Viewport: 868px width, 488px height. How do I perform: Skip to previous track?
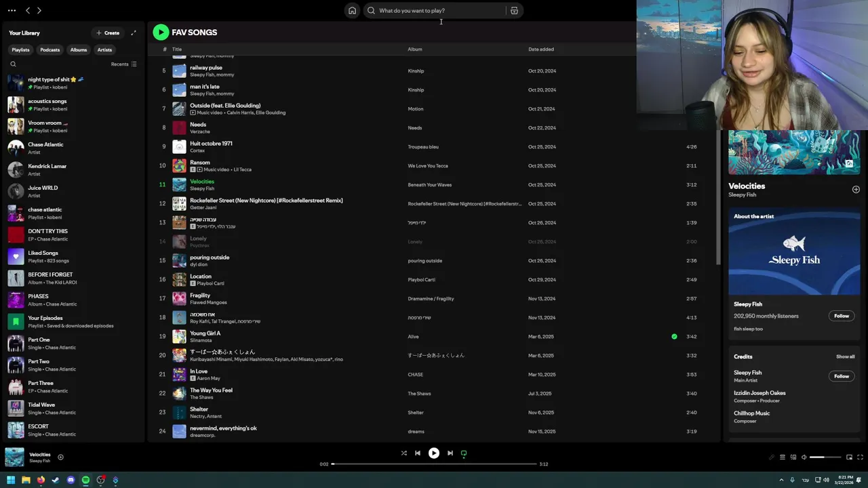click(418, 453)
